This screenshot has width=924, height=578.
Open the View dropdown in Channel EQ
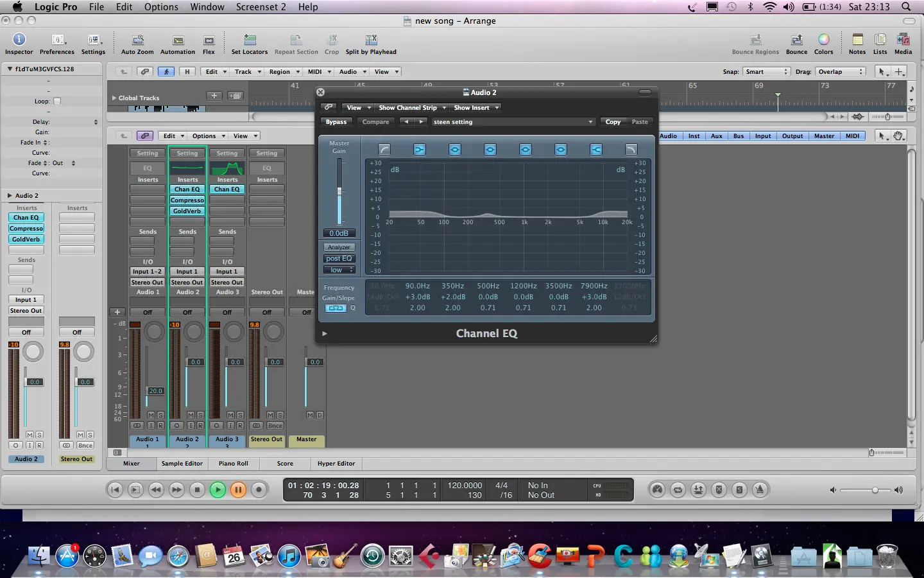(357, 108)
